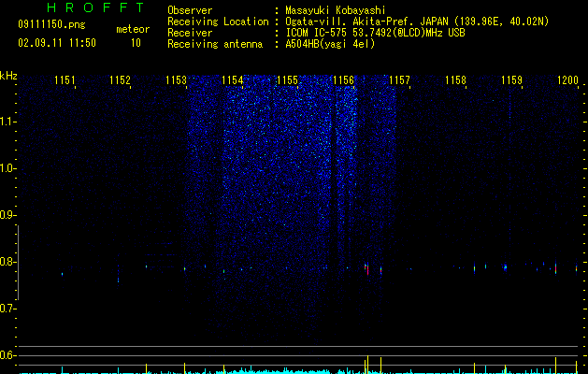The image size is (588, 374).
Task: Click the meteor count value 10
Action: tap(136, 43)
